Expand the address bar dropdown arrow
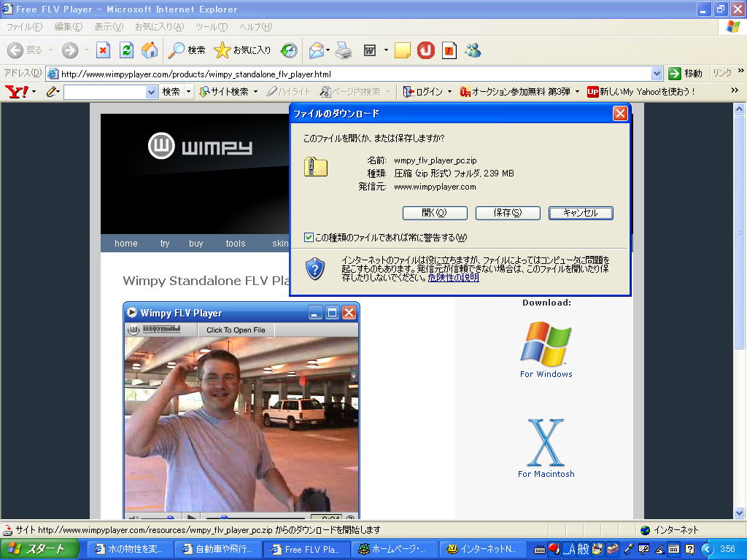Screen dimensions: 747x560 [657, 74]
